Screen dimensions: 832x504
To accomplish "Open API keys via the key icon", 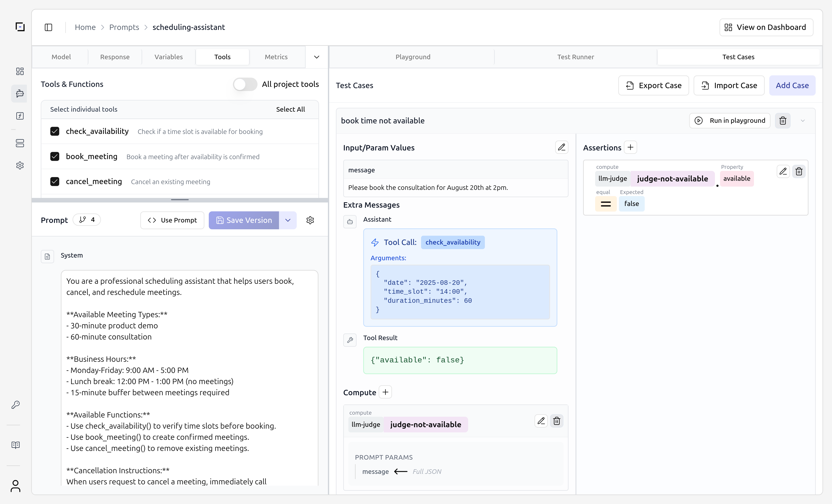I will pyautogui.click(x=16, y=405).
